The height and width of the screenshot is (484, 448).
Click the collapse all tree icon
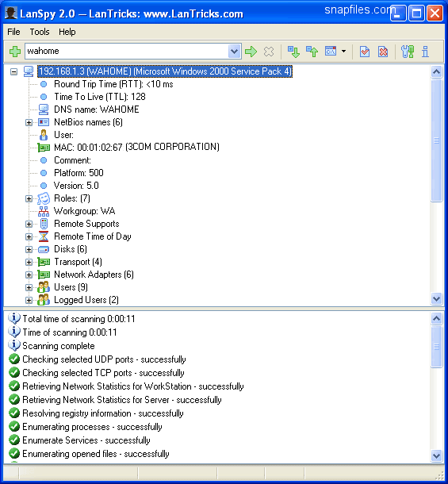tap(312, 52)
